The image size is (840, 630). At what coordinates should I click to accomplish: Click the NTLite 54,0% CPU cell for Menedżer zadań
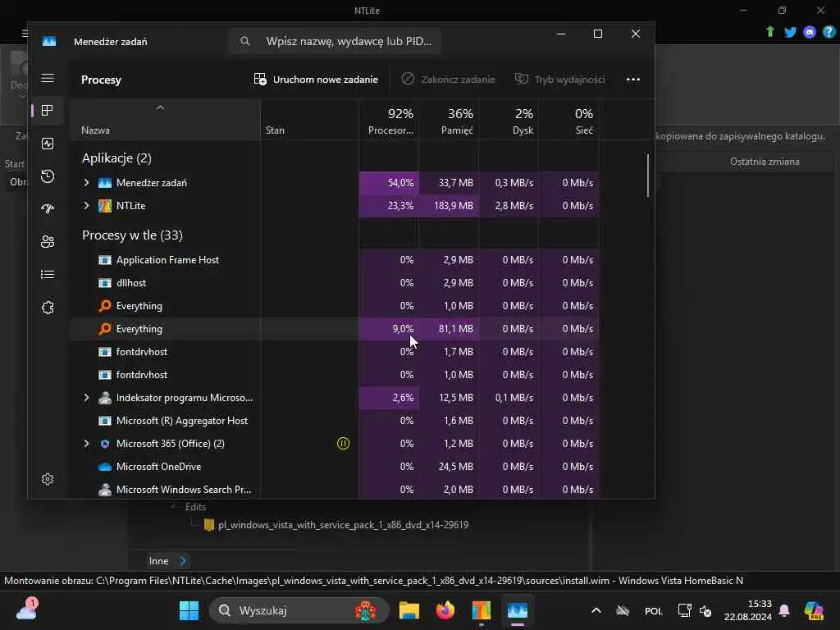pos(389,183)
